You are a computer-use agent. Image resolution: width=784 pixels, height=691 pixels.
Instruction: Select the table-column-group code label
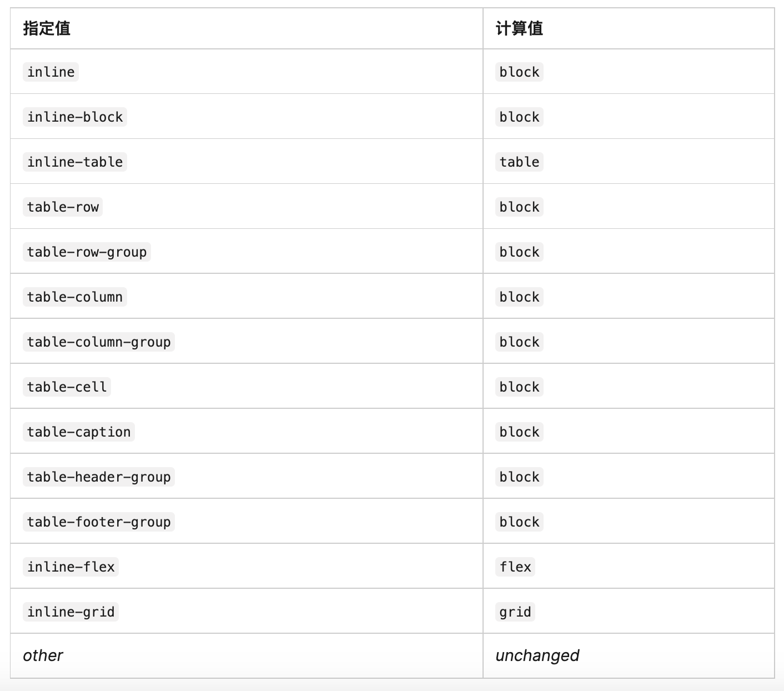tap(99, 342)
